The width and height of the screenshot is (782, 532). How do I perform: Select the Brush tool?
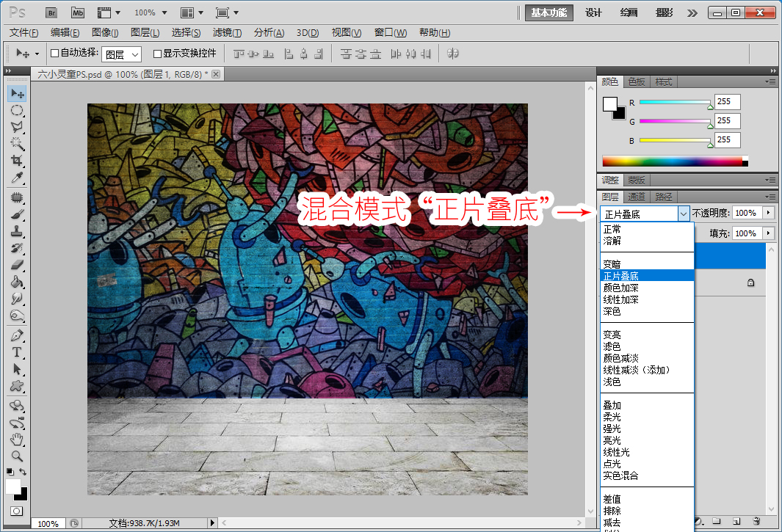(x=17, y=214)
